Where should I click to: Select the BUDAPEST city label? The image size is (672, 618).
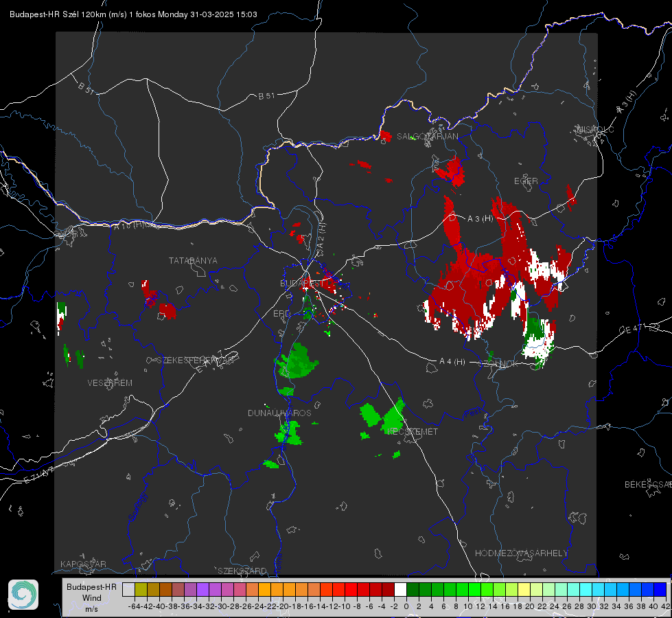(302, 284)
